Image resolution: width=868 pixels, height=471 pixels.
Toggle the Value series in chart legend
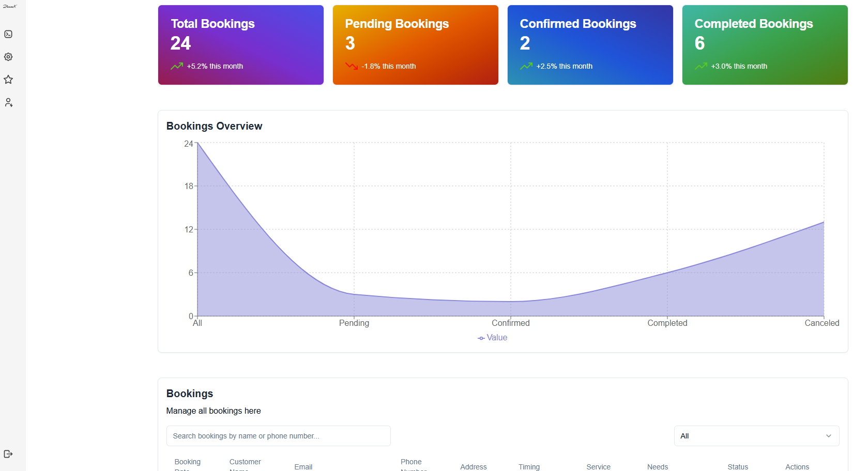point(492,338)
